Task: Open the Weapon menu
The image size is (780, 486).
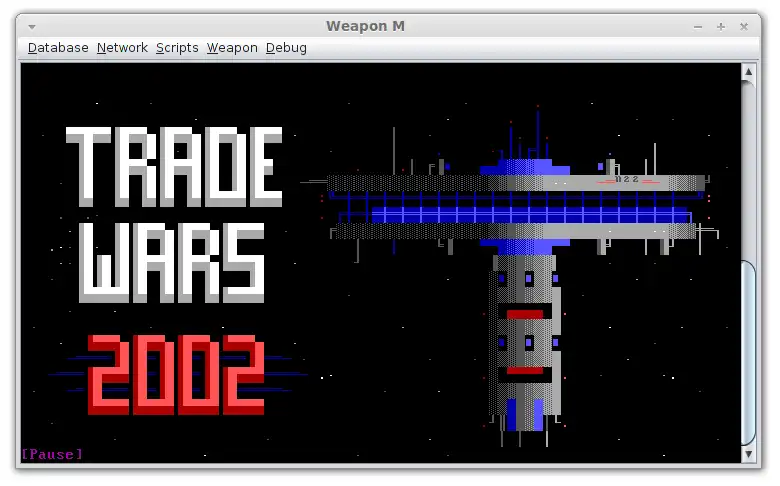Action: click(x=232, y=48)
